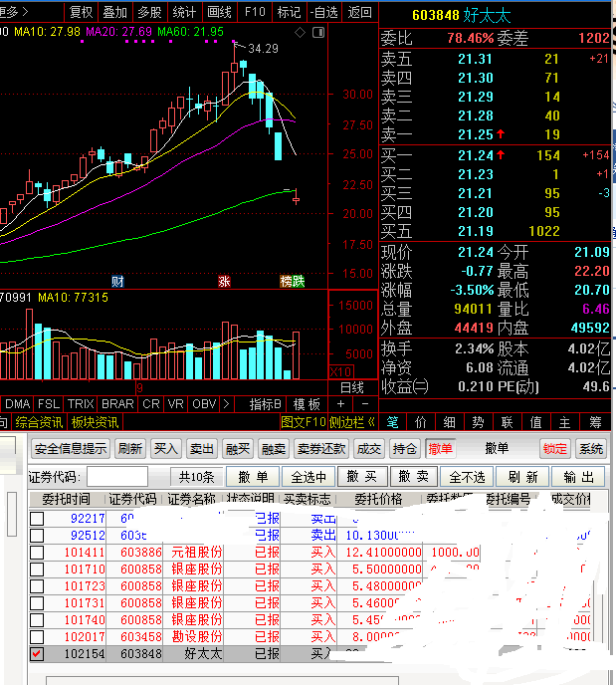Open 图文F10 info

[303, 422]
